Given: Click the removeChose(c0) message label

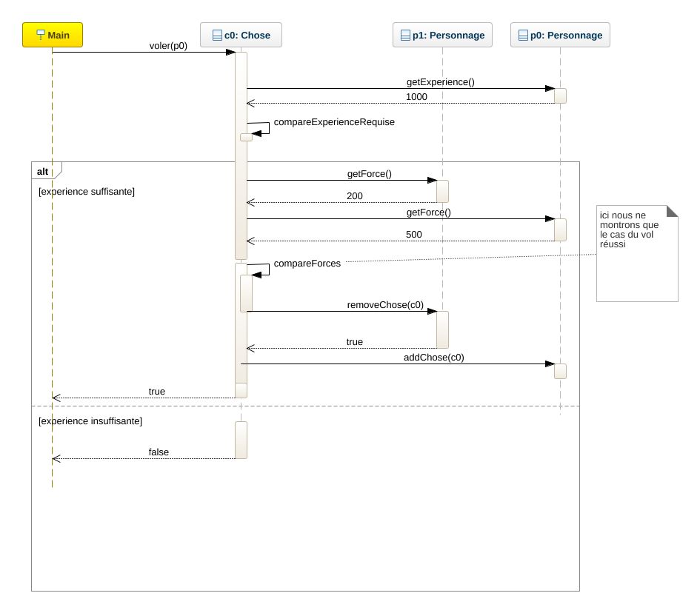Looking at the screenshot, I should [385, 304].
